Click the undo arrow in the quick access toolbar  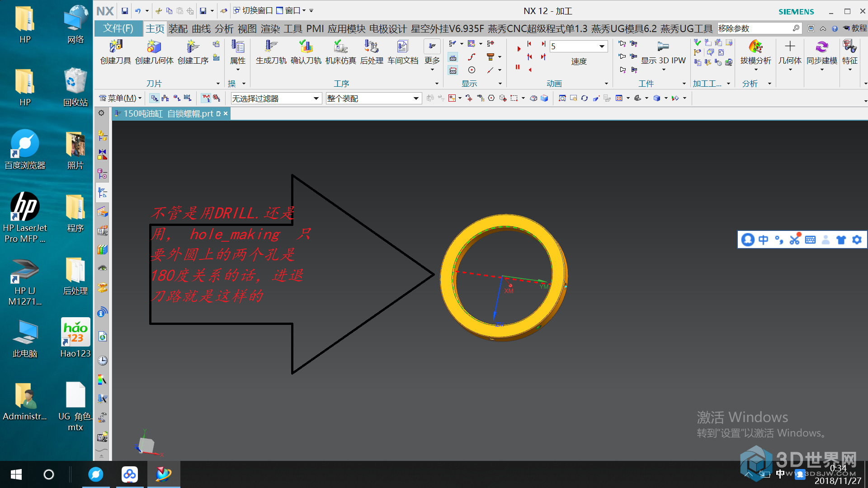pos(138,11)
